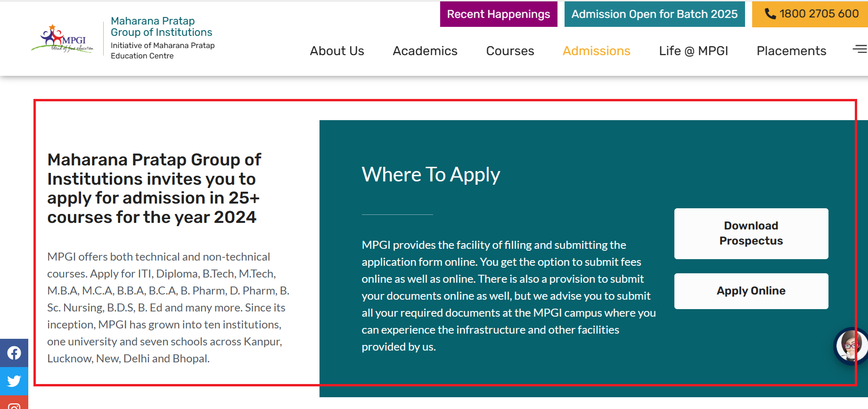Click heading inviting admission in 25+ courses

pos(154,188)
